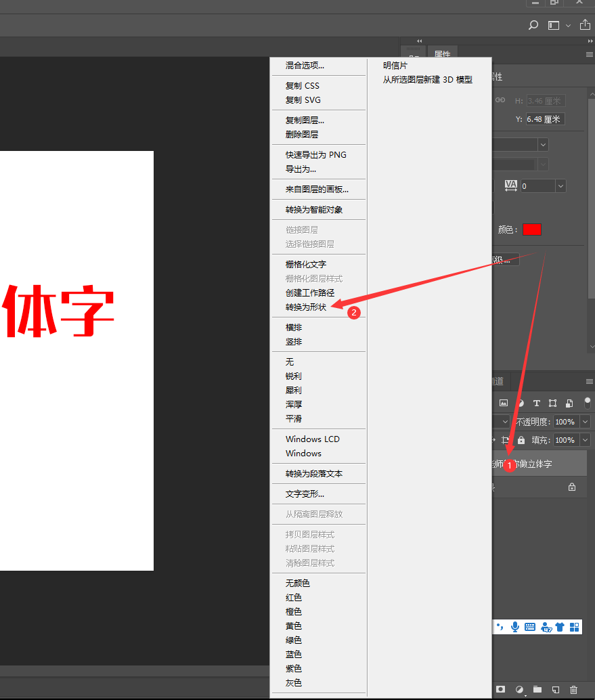This screenshot has width=595, height=700.
Task: Choose 从所选图层新建 3D 模型 entry
Action: pyautogui.click(x=428, y=80)
